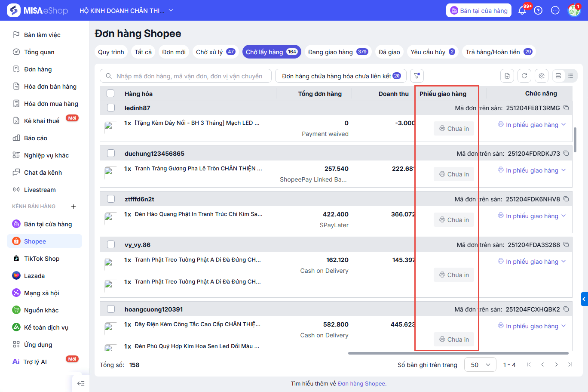Open the notifications bell
Viewport: 588px width, 392px height.
[x=522, y=10]
